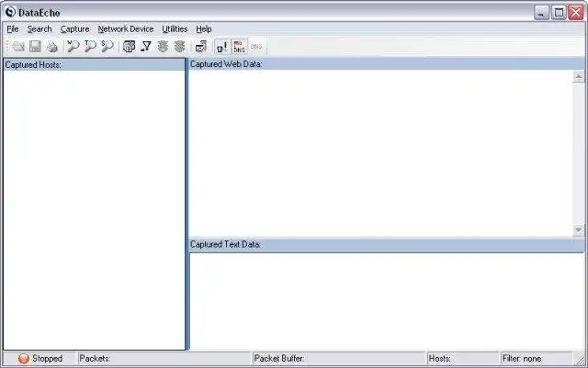
Task: Click the Open file toolbar icon
Action: 18,47
